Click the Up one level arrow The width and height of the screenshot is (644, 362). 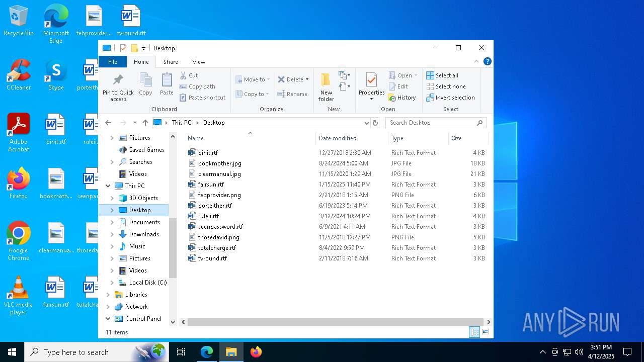coord(145,123)
